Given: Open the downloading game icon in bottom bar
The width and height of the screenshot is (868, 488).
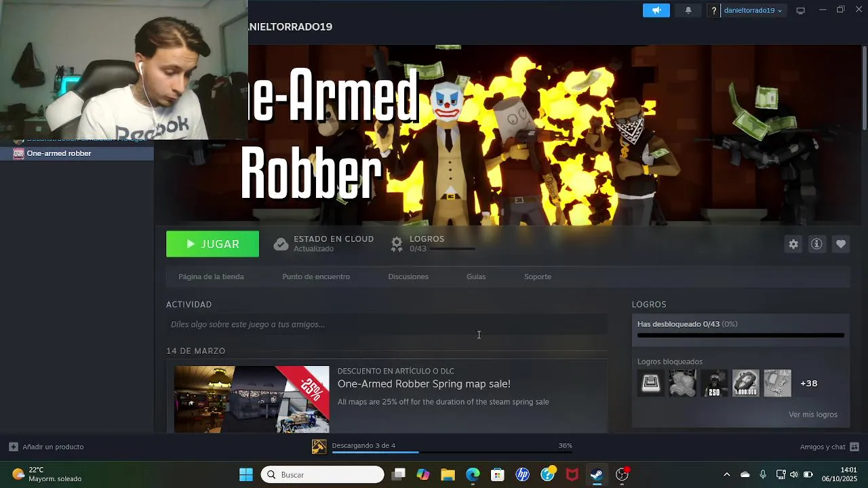Looking at the screenshot, I should [319, 447].
